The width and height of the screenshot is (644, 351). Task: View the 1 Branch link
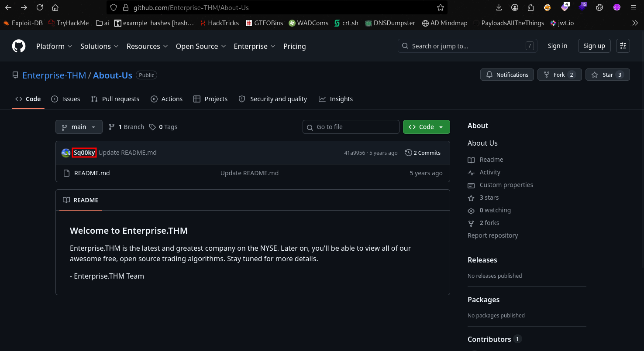tap(126, 127)
